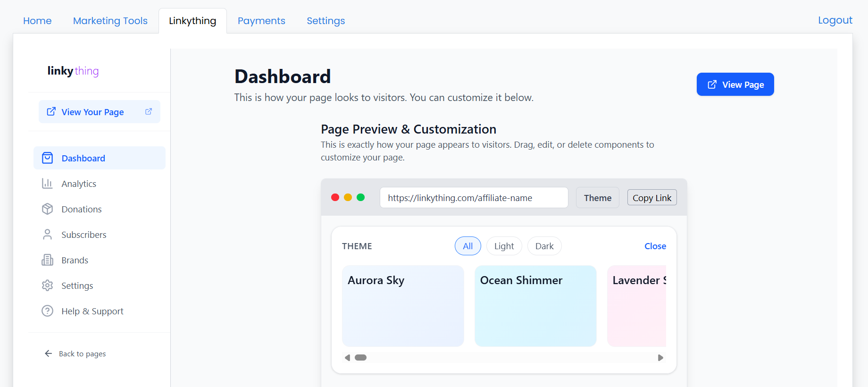
Task: Click the Subscribers person icon
Action: pyautogui.click(x=47, y=235)
